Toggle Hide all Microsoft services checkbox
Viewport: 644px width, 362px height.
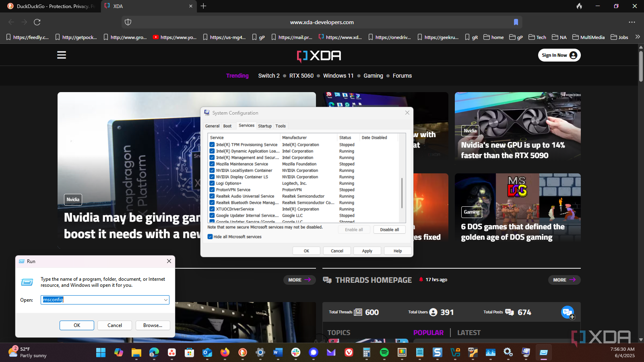pyautogui.click(x=210, y=237)
